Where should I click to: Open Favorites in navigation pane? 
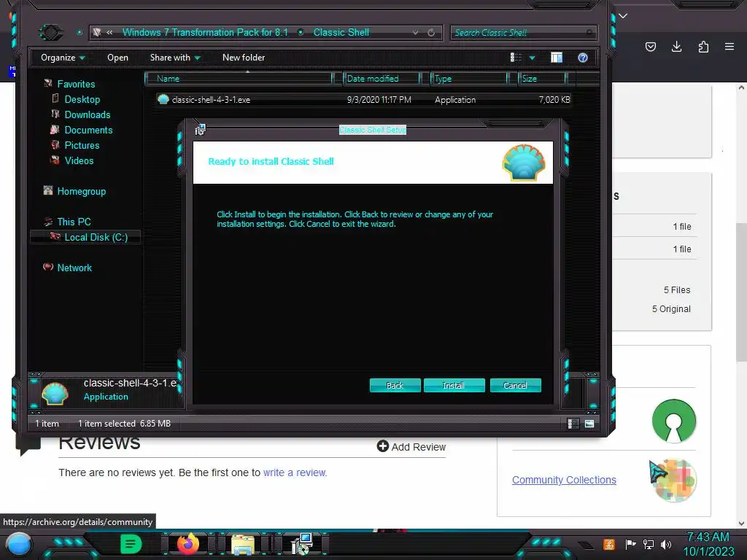point(76,84)
